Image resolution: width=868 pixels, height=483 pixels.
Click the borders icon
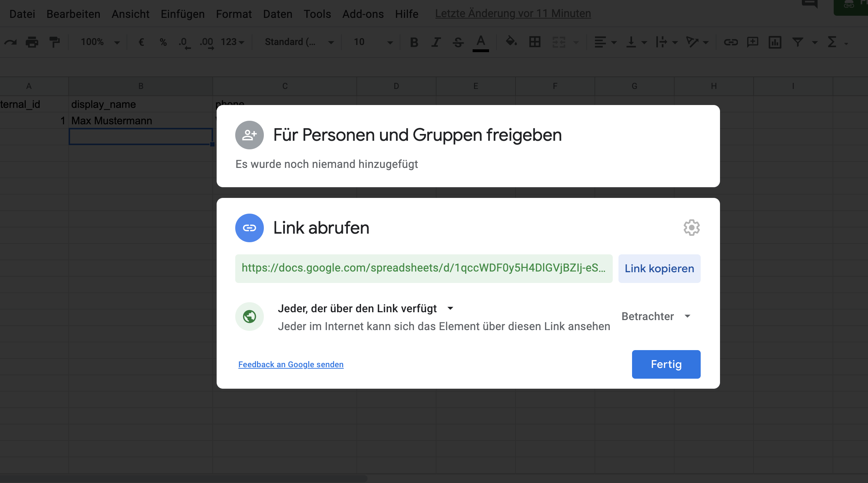coord(535,42)
